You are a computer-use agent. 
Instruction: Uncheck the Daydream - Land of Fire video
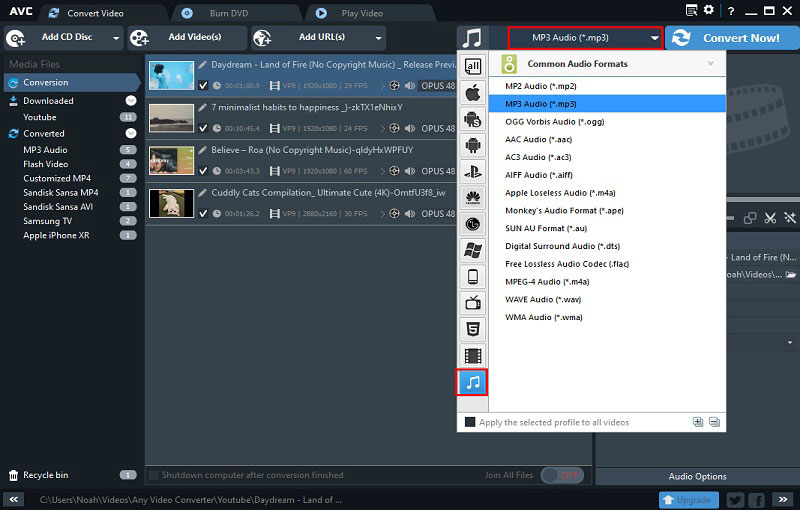(203, 85)
